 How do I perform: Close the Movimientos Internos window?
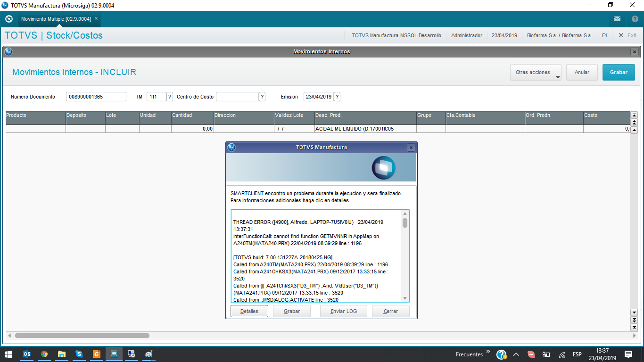(635, 52)
